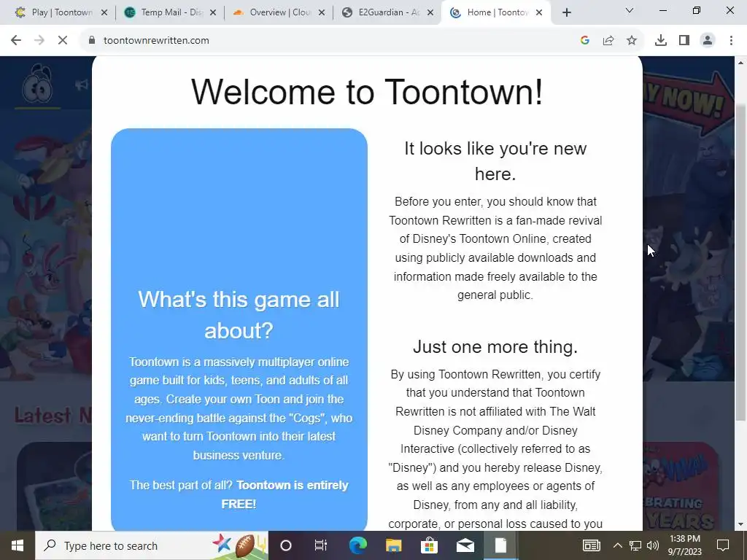Image resolution: width=747 pixels, height=560 pixels.
Task: Open the clock showing 1:38 PM
Action: (x=684, y=545)
